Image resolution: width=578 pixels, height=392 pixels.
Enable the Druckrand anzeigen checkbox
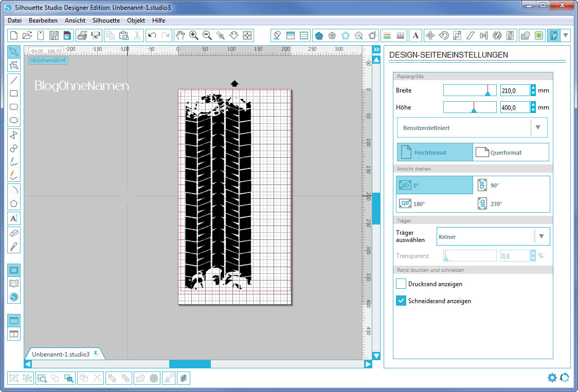[x=401, y=284]
